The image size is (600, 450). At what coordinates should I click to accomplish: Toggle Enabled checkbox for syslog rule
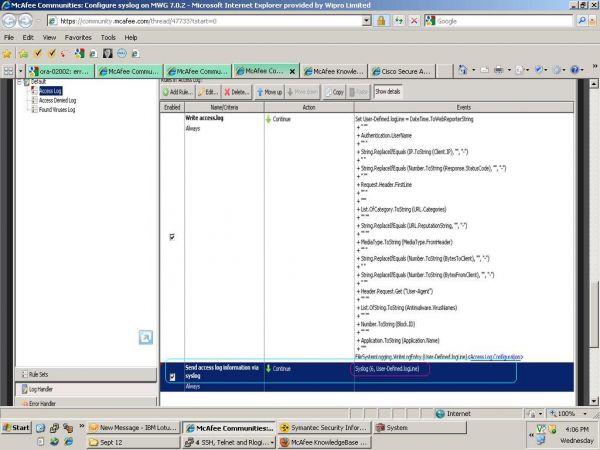[172, 377]
